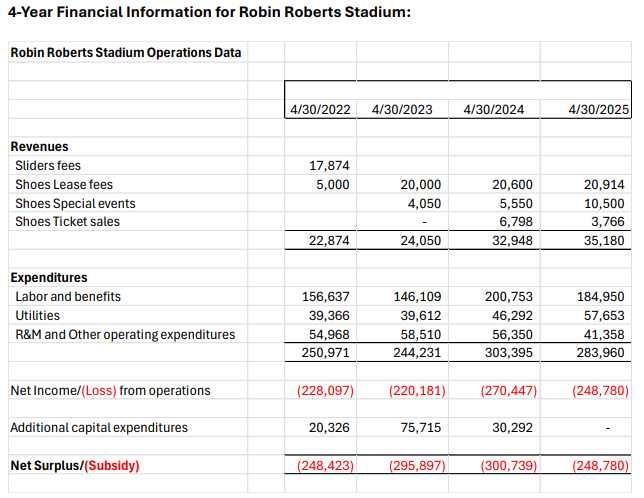This screenshot has height=498, width=644.
Task: Click the revenue total 22,874
Action: tap(329, 241)
